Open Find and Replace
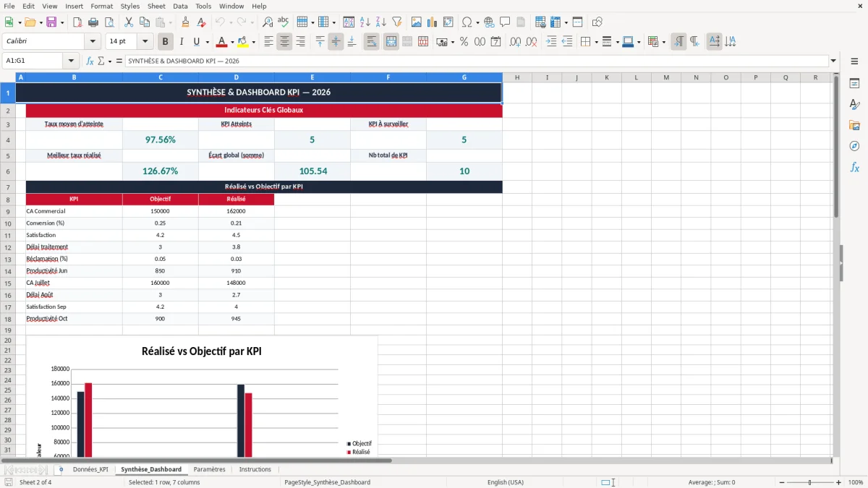Screen dimensions: 868x488 coord(268,22)
